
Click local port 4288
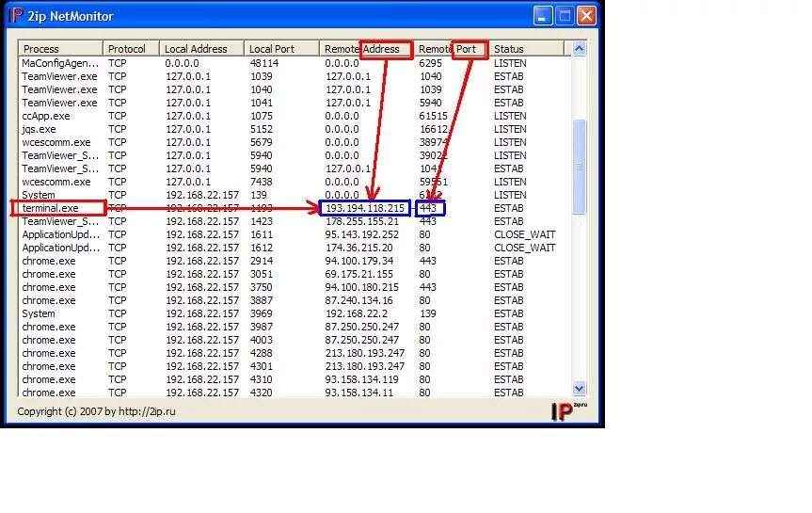coord(261,353)
